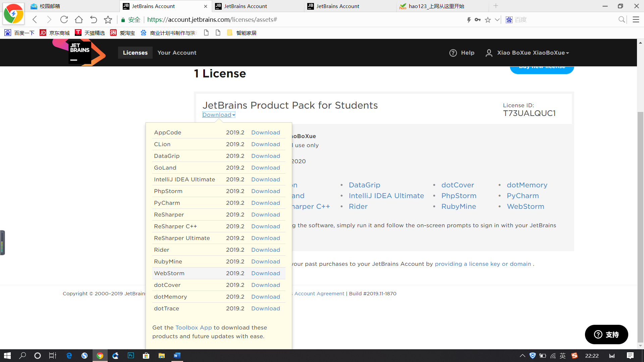The image size is (644, 362).
Task: Open Cortana circle on taskbar
Action: [38, 356]
